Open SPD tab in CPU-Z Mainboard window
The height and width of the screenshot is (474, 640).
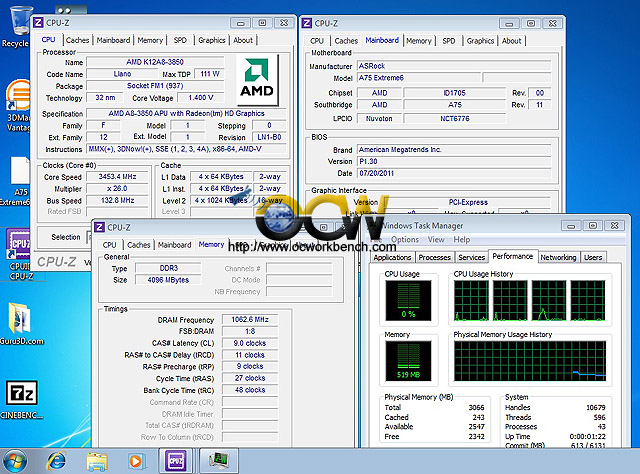tap(449, 41)
